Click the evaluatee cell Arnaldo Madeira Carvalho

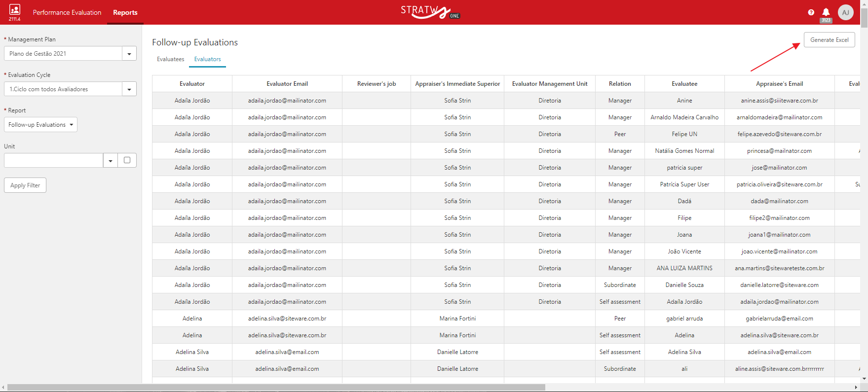click(x=684, y=117)
